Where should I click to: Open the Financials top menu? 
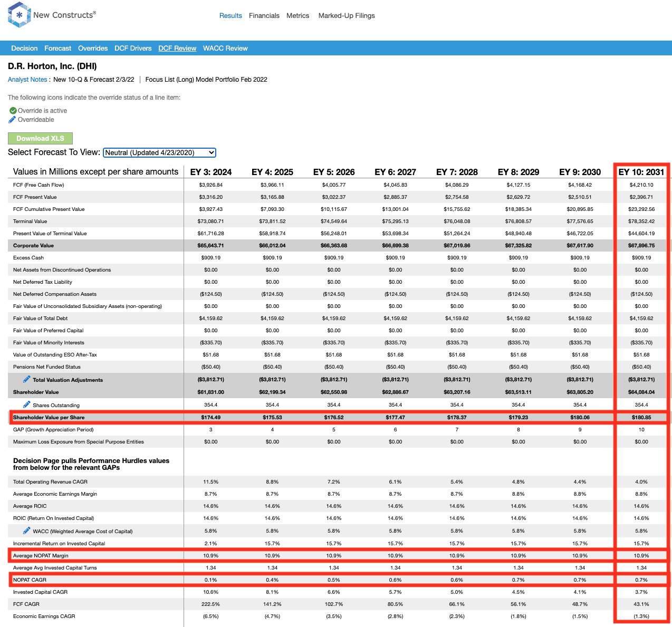[x=264, y=16]
